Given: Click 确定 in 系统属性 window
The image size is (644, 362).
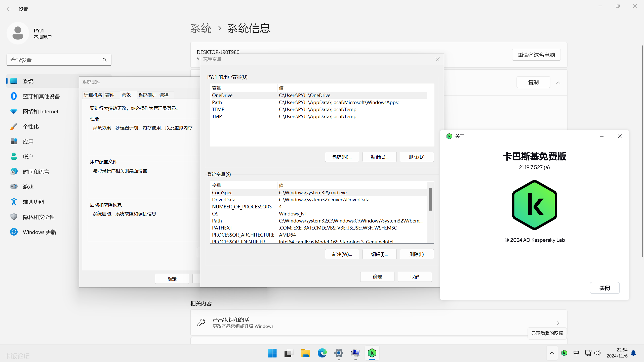Looking at the screenshot, I should point(172,279).
